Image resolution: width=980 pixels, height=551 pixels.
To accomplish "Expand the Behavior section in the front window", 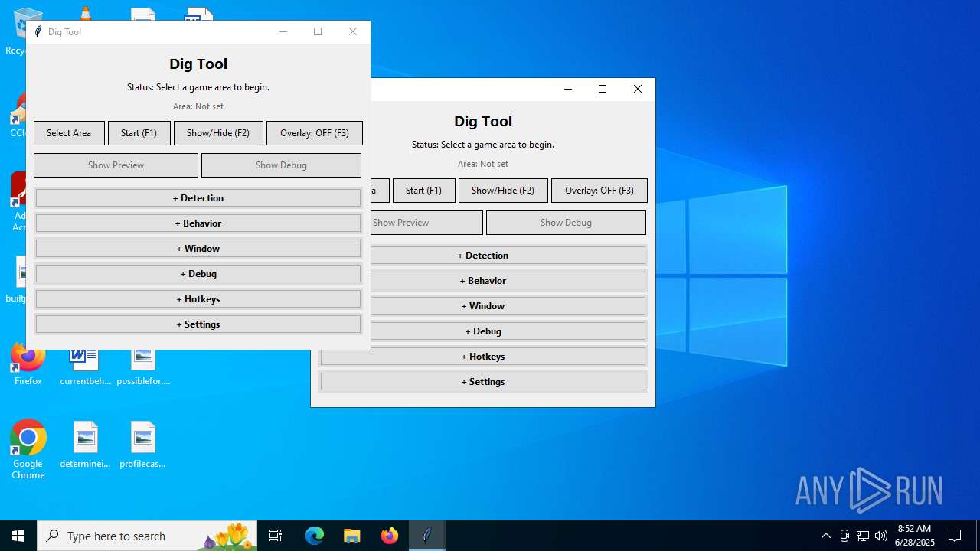I will tap(198, 223).
